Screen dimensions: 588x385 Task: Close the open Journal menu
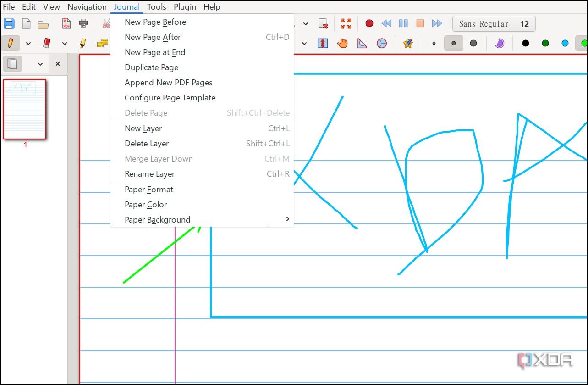pyautogui.click(x=127, y=7)
